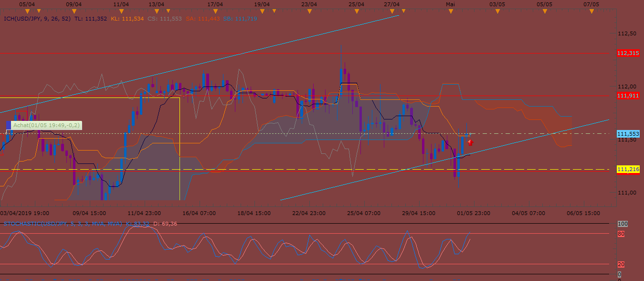The image size is (644, 281).
Task: Click the stochastic 20 level label
Action: [621, 264]
